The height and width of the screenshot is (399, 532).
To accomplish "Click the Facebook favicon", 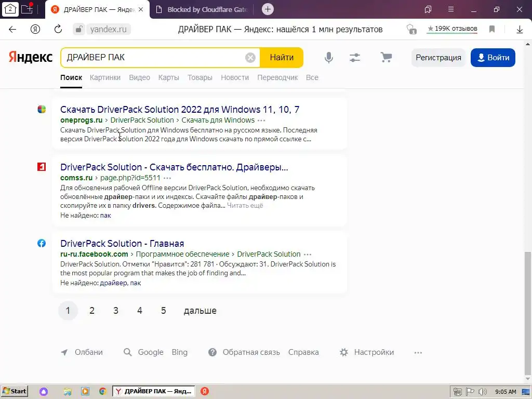I will [42, 243].
